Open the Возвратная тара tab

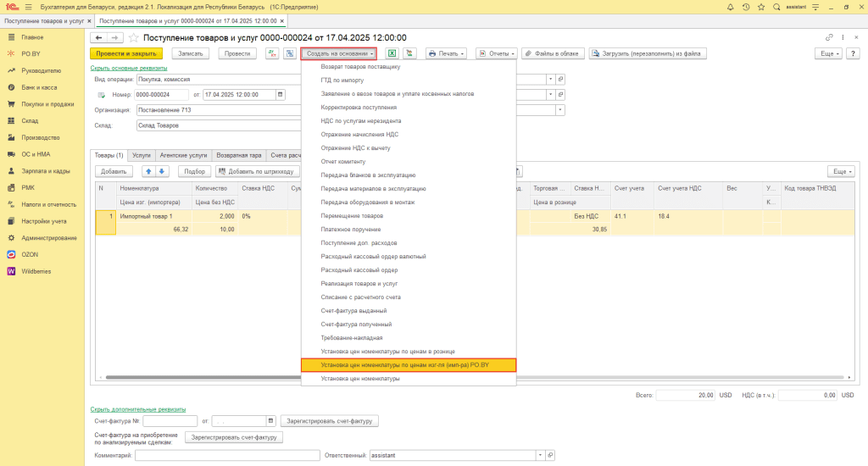coord(238,156)
